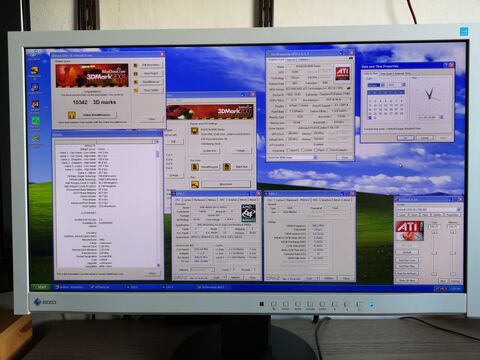Click the Find Max Core button in ATI tool

407,260
